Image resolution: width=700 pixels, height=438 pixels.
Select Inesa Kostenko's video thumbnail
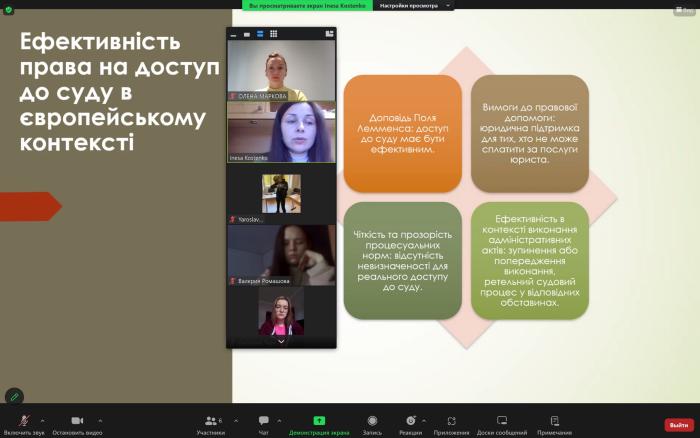tap(281, 132)
